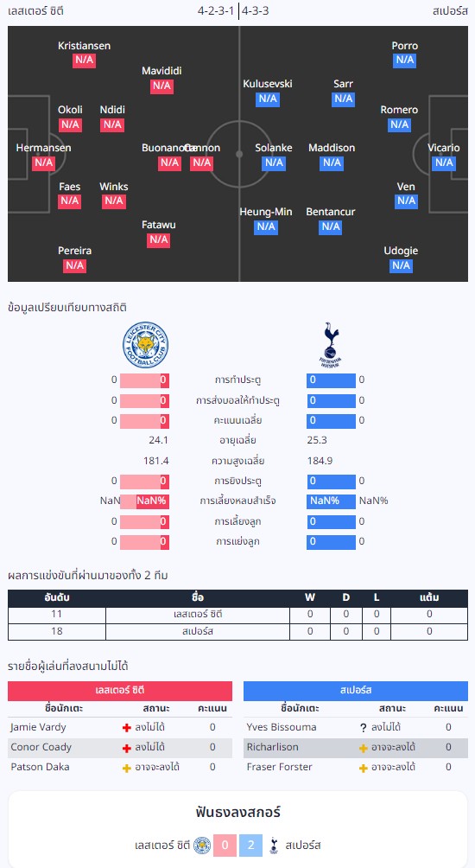The width and height of the screenshot is (475, 868).
Task: Select the red Leicester City injury list header
Action: click(120, 691)
